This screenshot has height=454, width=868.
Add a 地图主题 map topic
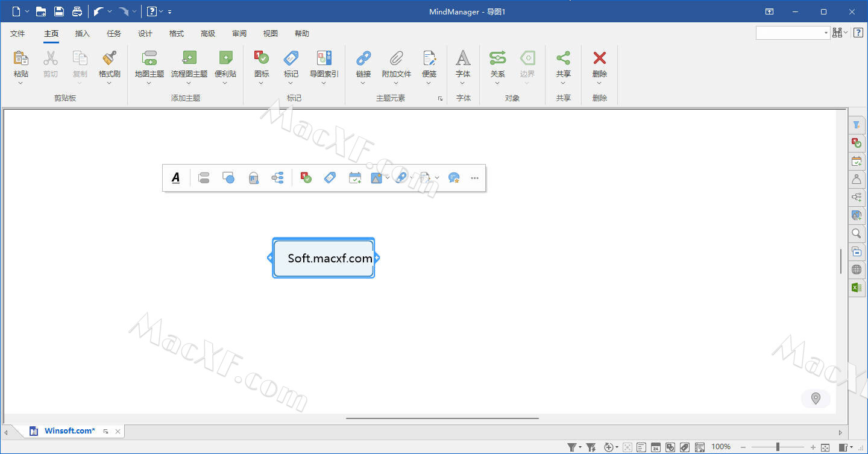point(149,65)
